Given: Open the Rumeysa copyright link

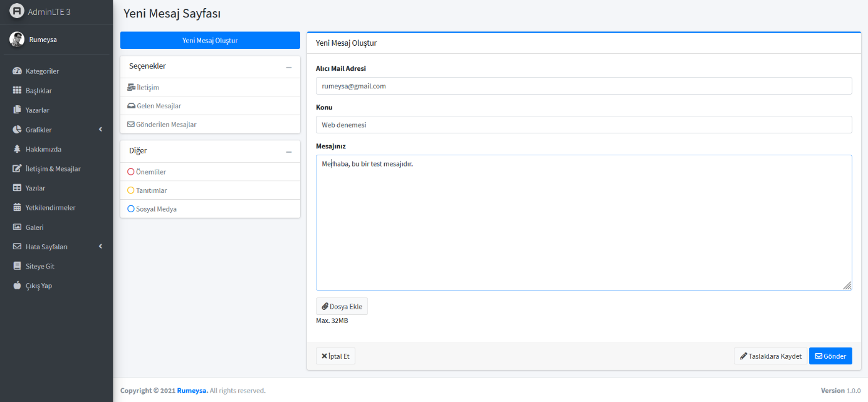Looking at the screenshot, I should [x=192, y=390].
